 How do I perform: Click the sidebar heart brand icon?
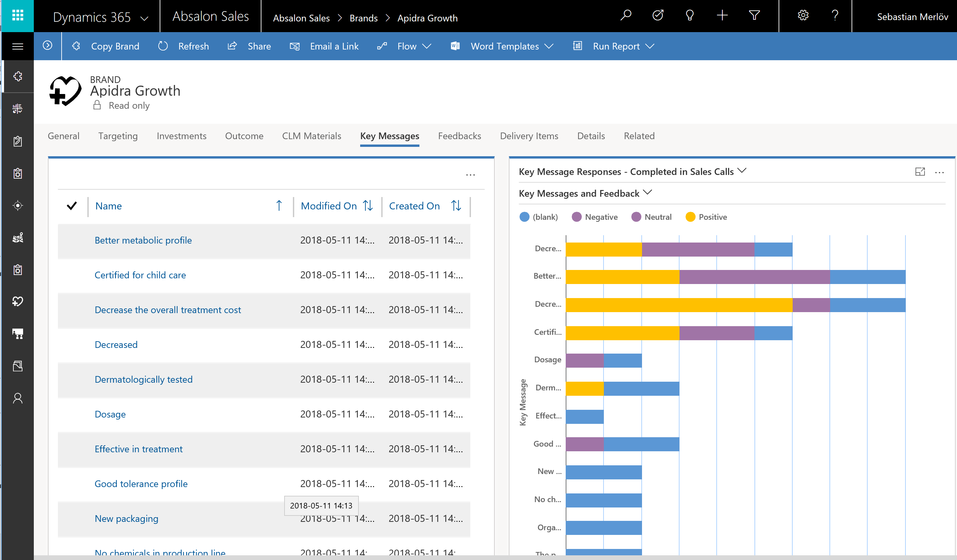[x=17, y=302]
